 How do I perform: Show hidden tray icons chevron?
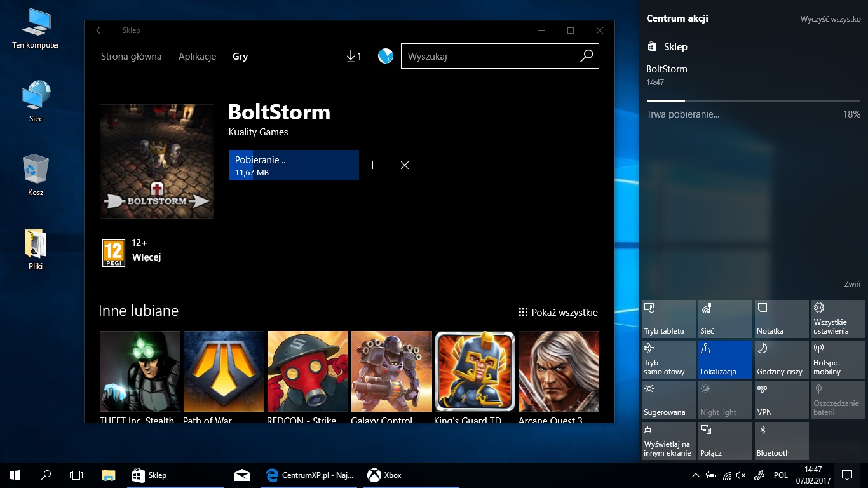point(696,475)
